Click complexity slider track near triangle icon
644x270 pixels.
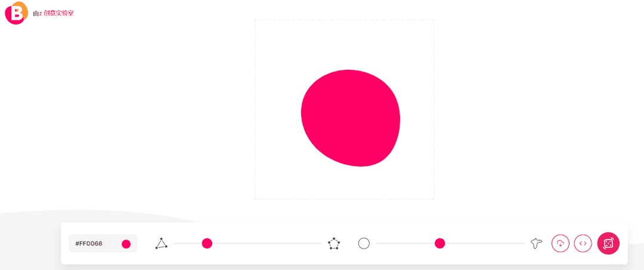pos(183,243)
